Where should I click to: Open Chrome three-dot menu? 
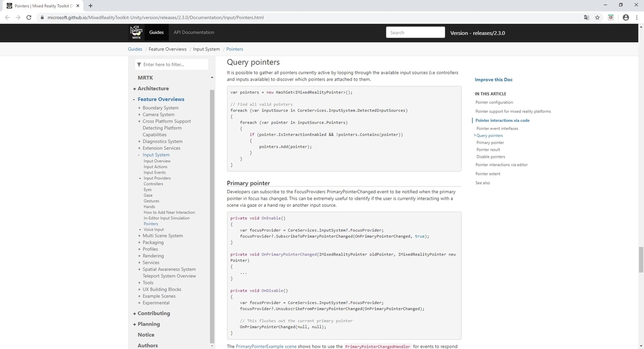[x=636, y=17]
